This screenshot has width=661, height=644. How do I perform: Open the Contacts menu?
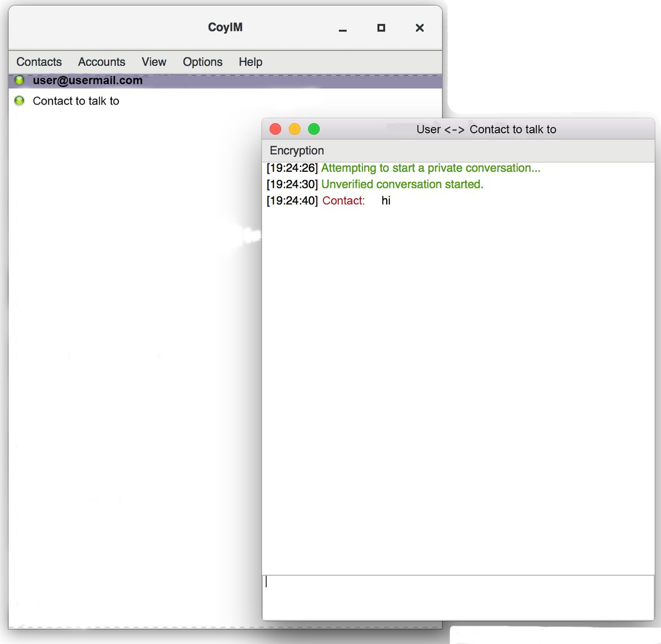coord(39,62)
